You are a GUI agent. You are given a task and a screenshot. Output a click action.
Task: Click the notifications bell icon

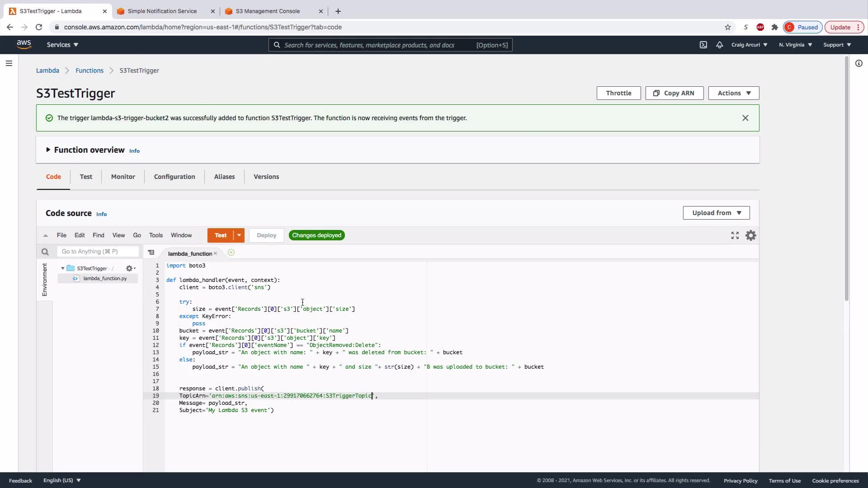(719, 45)
